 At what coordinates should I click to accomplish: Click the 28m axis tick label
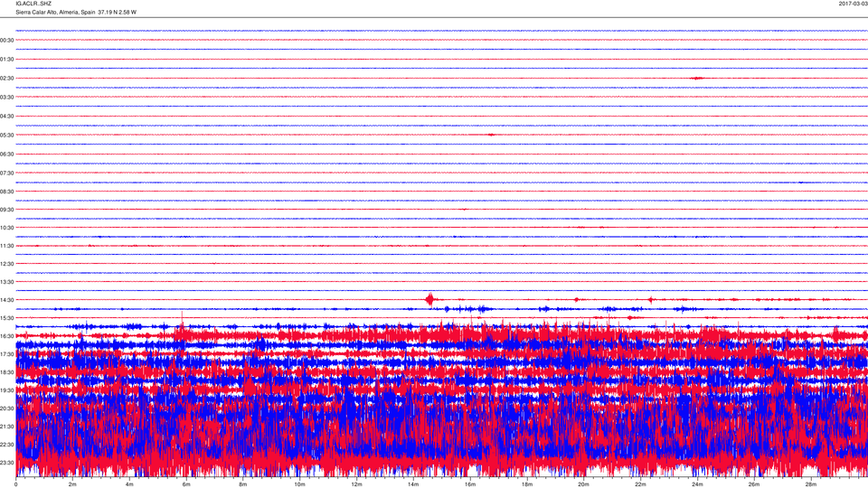[x=810, y=484]
